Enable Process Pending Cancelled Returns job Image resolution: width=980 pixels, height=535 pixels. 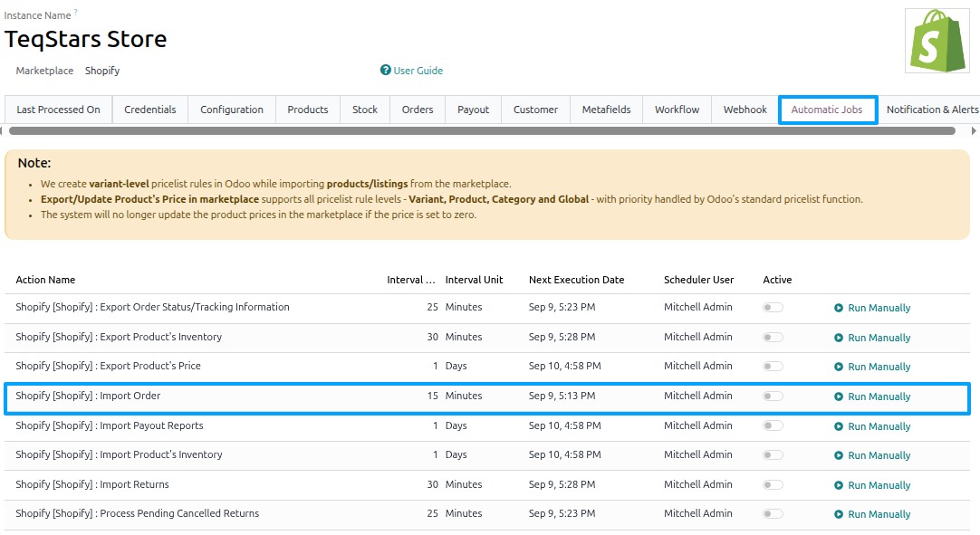(773, 514)
